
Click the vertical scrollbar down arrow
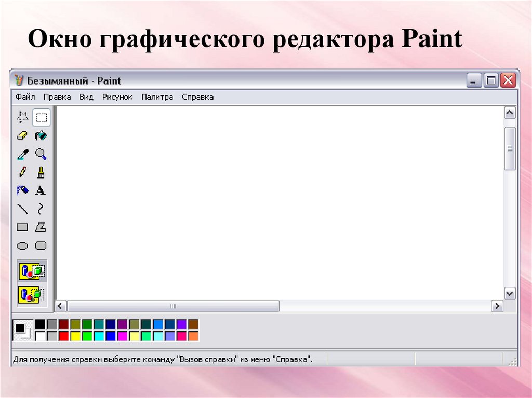click(510, 293)
